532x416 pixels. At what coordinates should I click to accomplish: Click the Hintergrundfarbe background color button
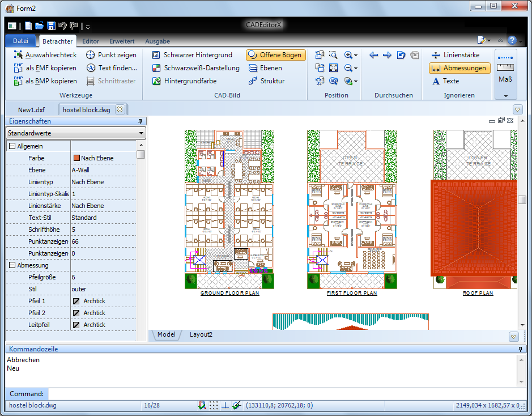(x=184, y=81)
